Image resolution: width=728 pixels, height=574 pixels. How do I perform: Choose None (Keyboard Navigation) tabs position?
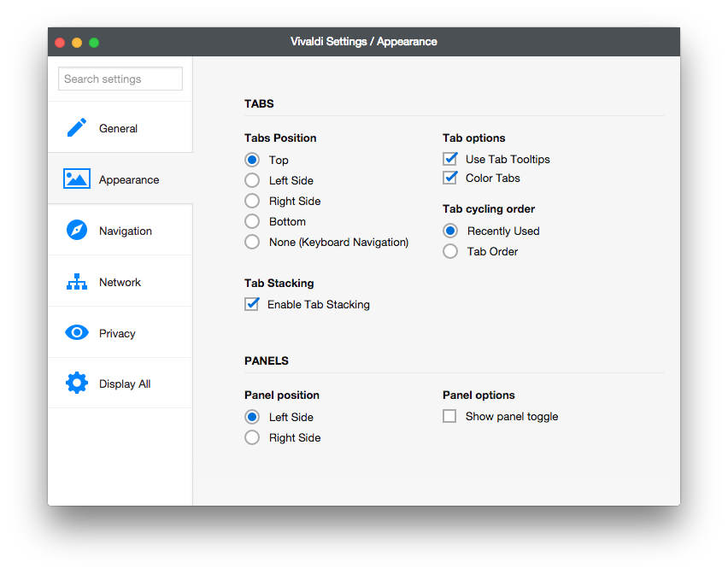[252, 242]
